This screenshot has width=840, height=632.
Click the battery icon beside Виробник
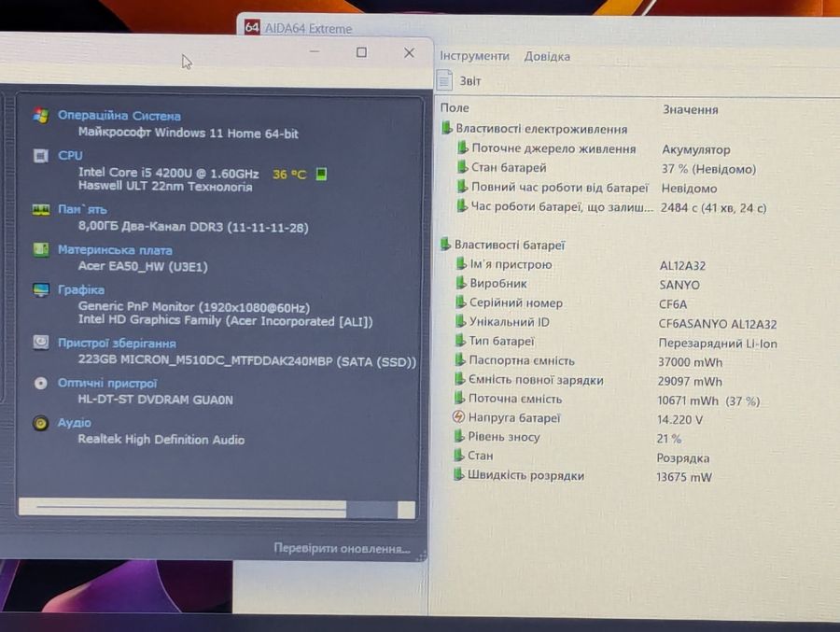(x=461, y=283)
